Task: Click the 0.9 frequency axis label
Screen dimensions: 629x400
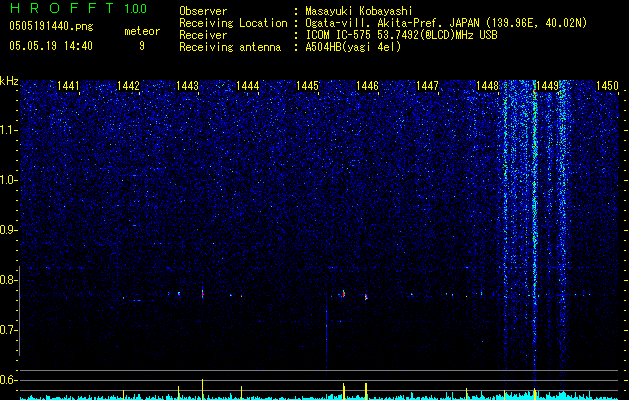Action: [x=8, y=230]
